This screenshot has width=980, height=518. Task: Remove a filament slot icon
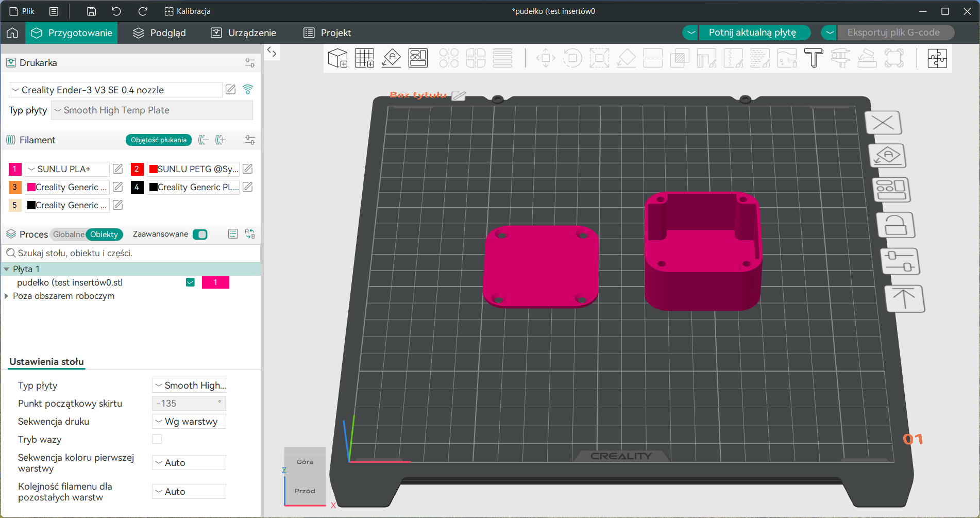pos(204,140)
